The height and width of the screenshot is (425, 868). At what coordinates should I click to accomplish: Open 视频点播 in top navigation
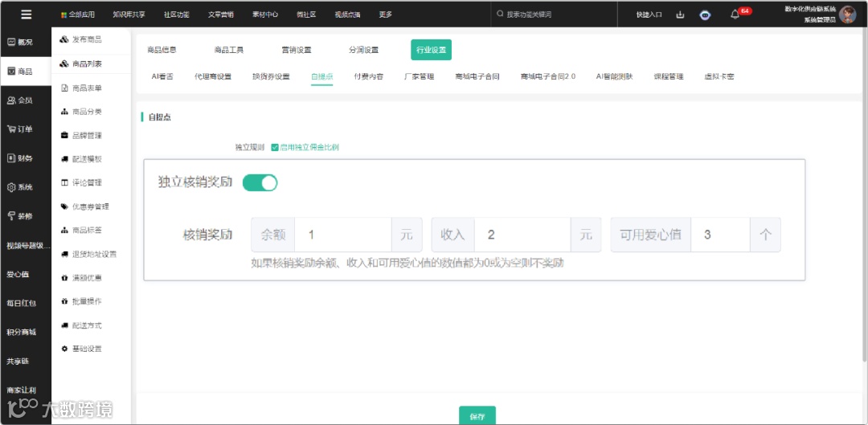348,15
